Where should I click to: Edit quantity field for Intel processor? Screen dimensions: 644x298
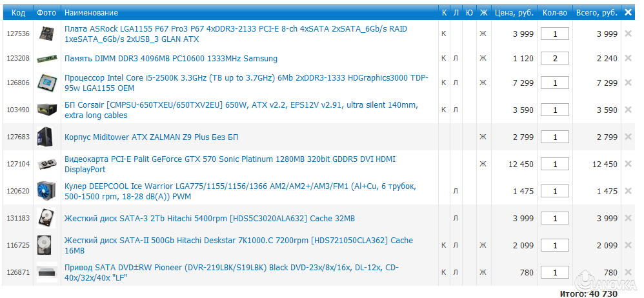pyautogui.click(x=555, y=83)
